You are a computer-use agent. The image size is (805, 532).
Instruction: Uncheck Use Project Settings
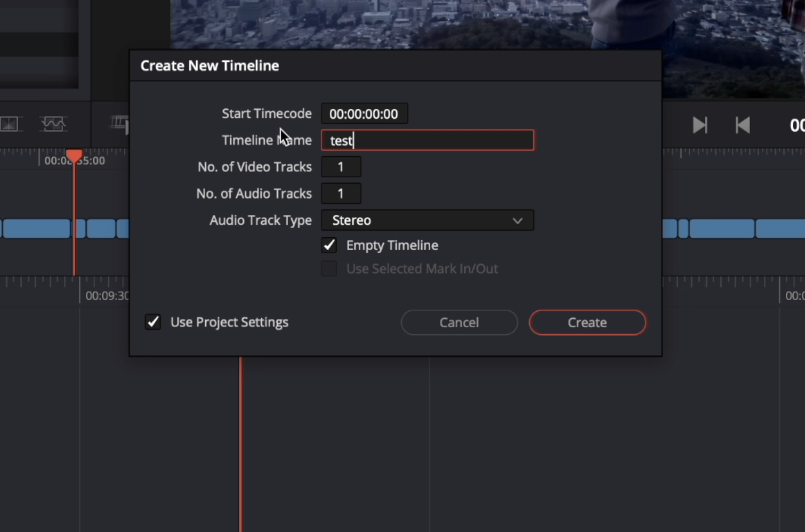[153, 322]
